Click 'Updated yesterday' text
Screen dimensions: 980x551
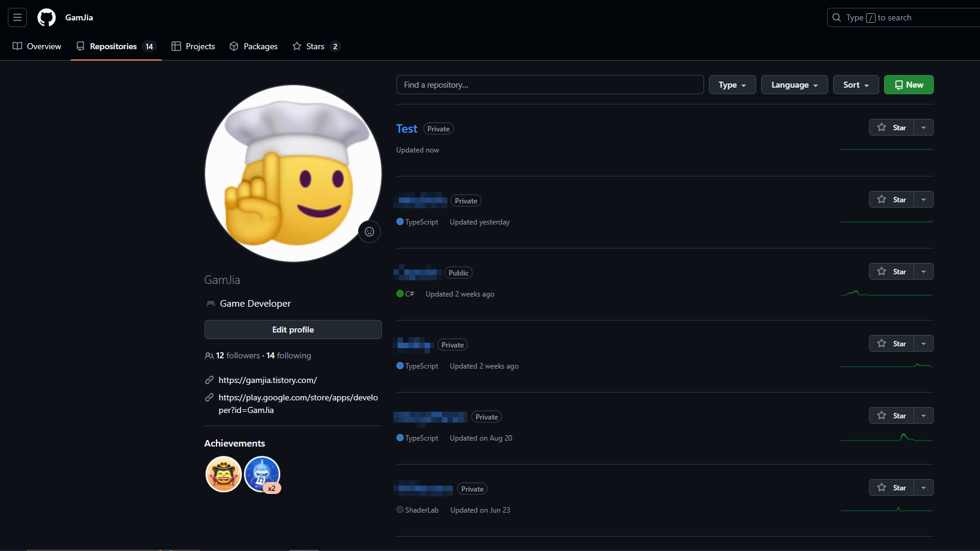coord(480,222)
